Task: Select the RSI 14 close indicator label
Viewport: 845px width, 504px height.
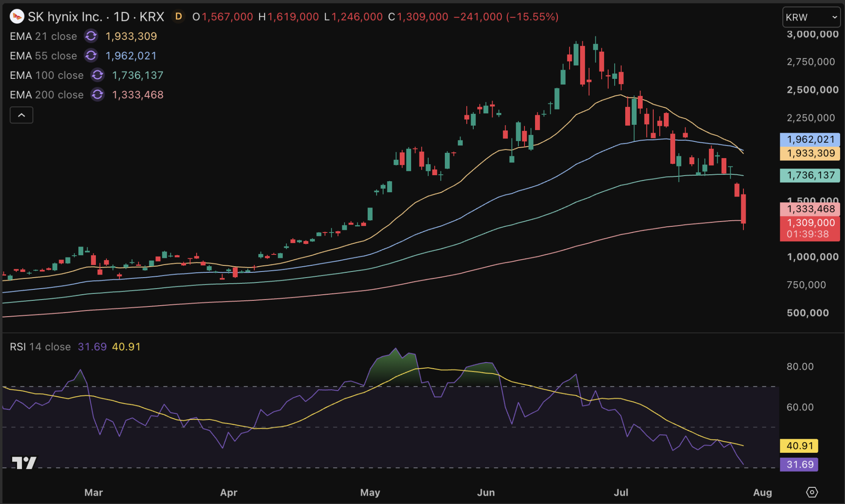Action: pos(40,347)
